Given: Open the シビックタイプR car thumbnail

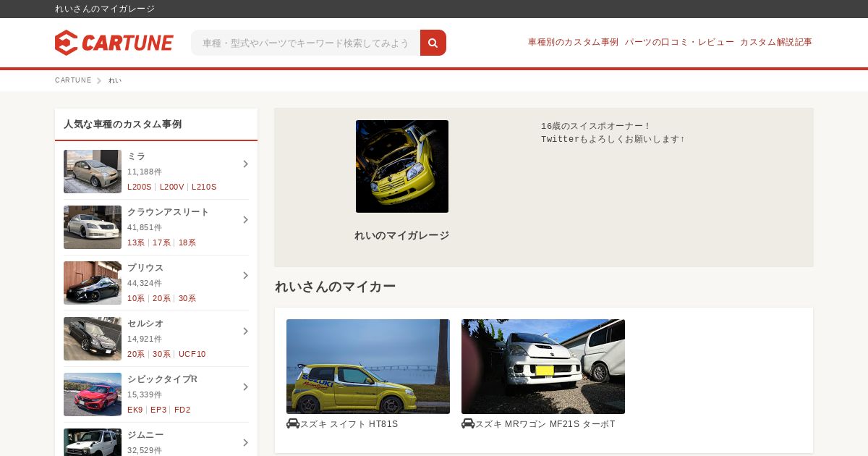Looking at the screenshot, I should 93,394.
